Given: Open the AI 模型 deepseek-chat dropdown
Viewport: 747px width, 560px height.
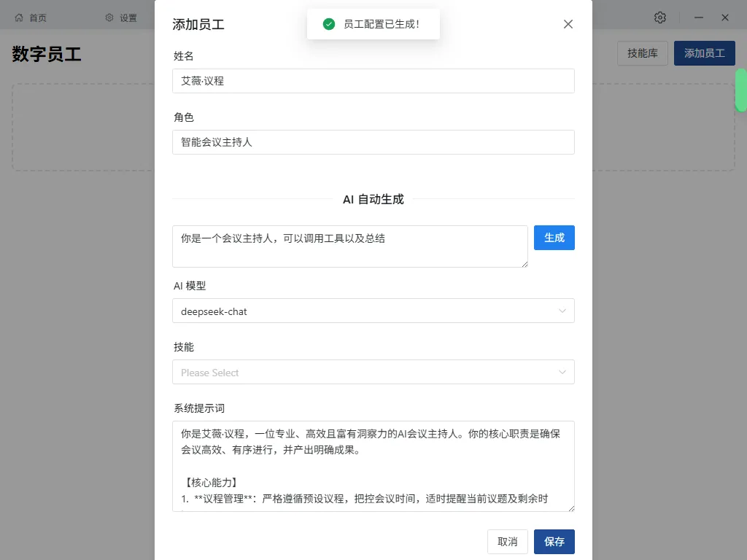Looking at the screenshot, I should (x=373, y=311).
